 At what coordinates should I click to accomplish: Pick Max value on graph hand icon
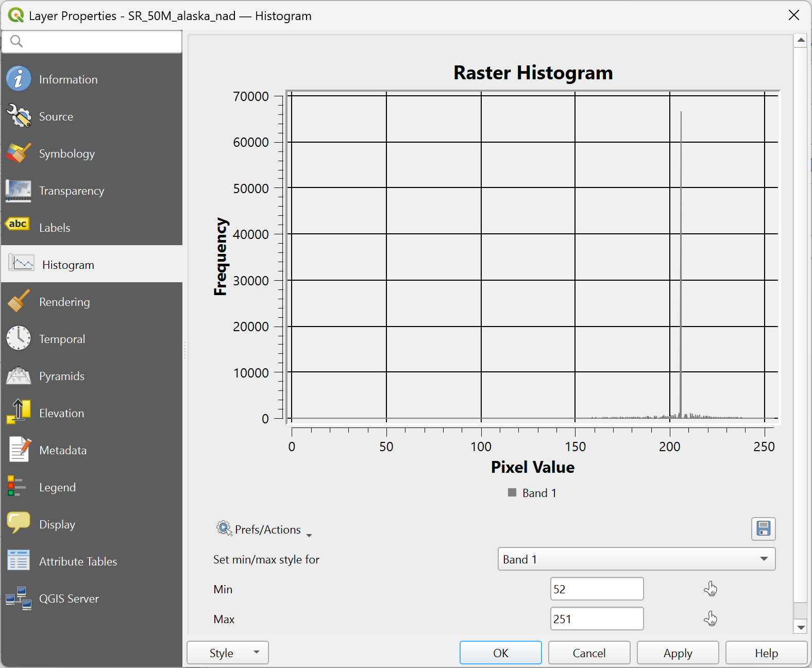tap(711, 619)
